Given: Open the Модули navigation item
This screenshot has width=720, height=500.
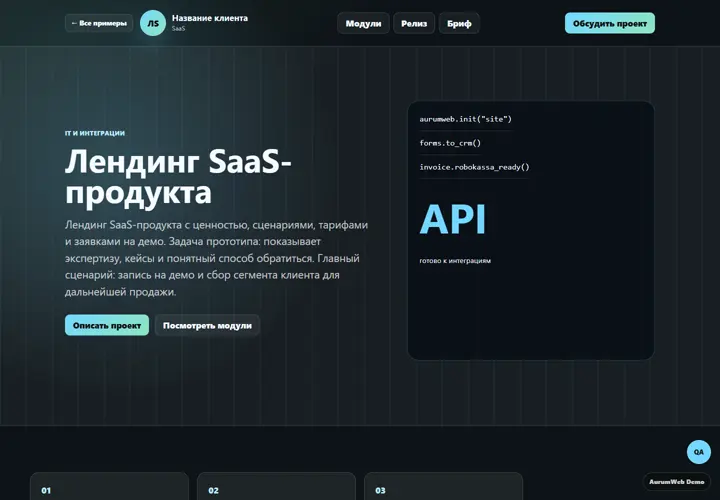Looking at the screenshot, I should click(363, 23).
